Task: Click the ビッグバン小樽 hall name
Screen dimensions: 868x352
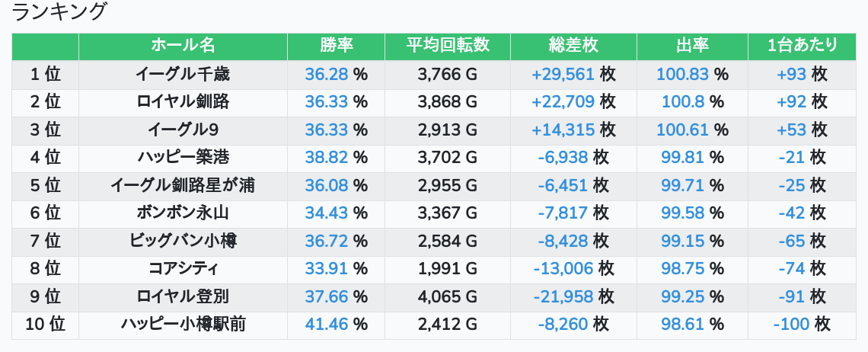Action: coord(183,241)
